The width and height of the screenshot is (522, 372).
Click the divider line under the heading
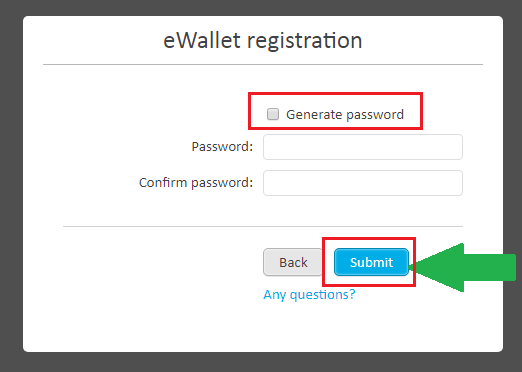(x=263, y=64)
